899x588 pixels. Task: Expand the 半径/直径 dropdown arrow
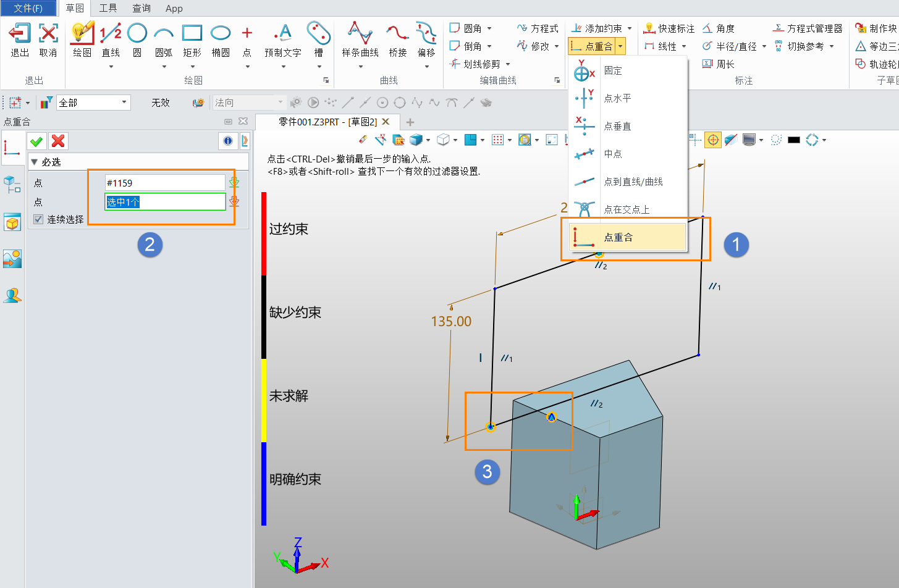(764, 46)
